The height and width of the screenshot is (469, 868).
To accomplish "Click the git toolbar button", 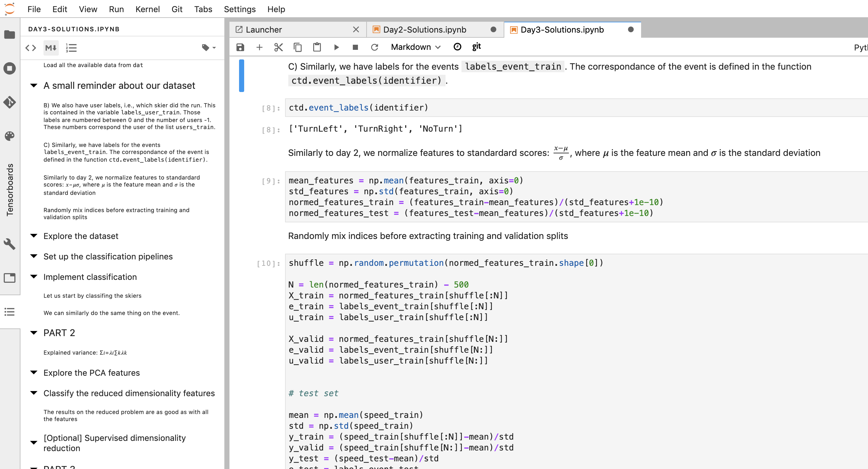I will pyautogui.click(x=477, y=47).
